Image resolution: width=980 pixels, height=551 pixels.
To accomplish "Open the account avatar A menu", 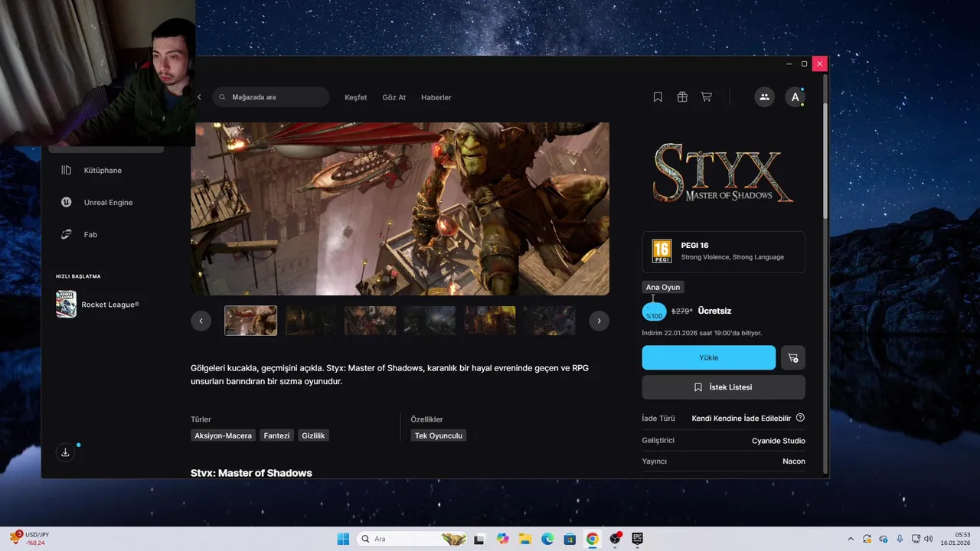I will click(795, 97).
